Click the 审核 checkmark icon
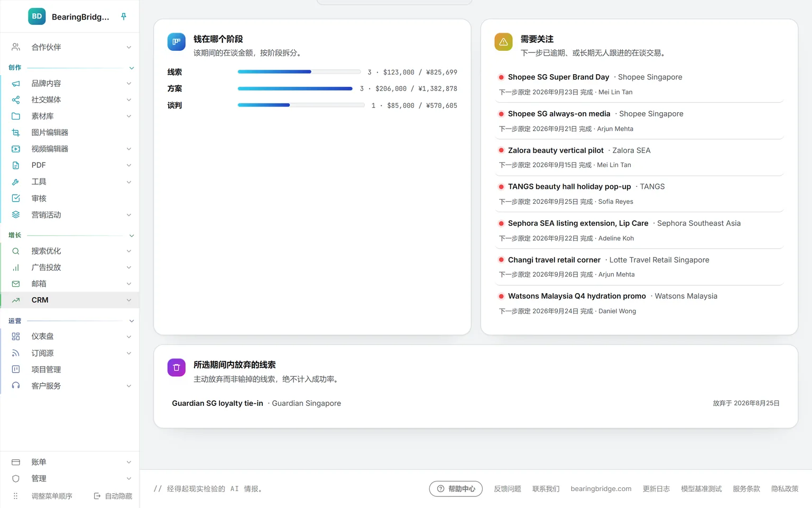The image size is (812, 508). tap(16, 198)
